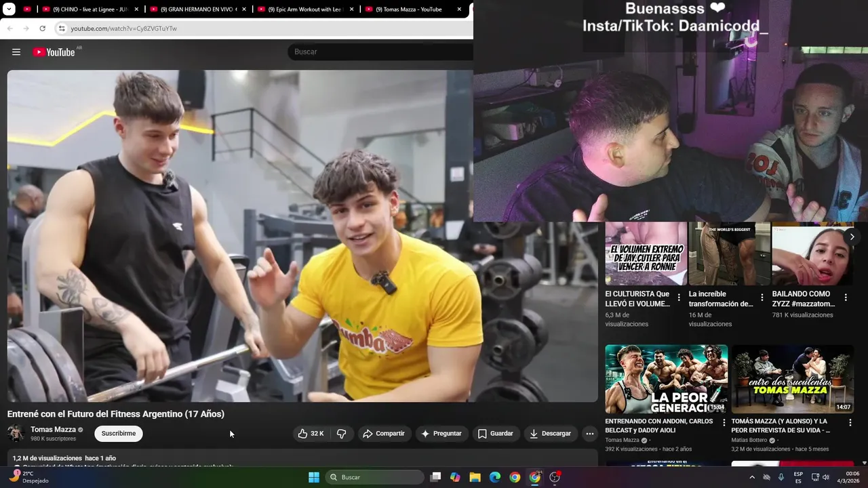Click the YouTube Buscar search field
Image resolution: width=868 pixels, height=488 pixels.
coord(380,52)
